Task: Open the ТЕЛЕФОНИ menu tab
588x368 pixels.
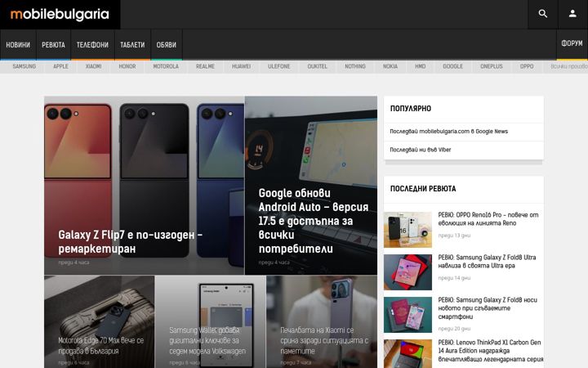Action: click(x=92, y=45)
